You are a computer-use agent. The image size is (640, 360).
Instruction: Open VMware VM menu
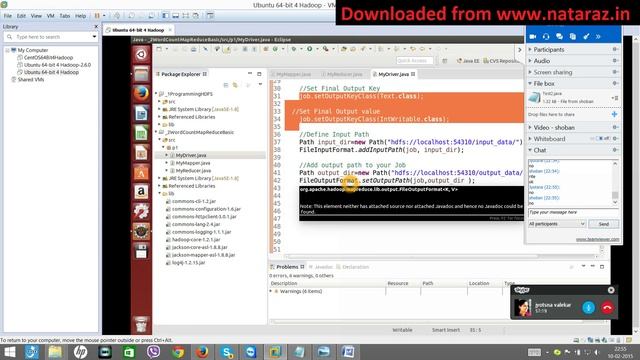(51, 16)
